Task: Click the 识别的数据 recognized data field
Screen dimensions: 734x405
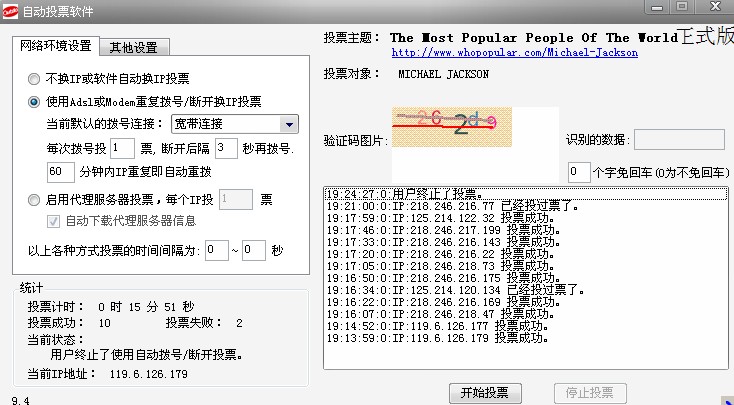Action: pyautogui.click(x=679, y=140)
